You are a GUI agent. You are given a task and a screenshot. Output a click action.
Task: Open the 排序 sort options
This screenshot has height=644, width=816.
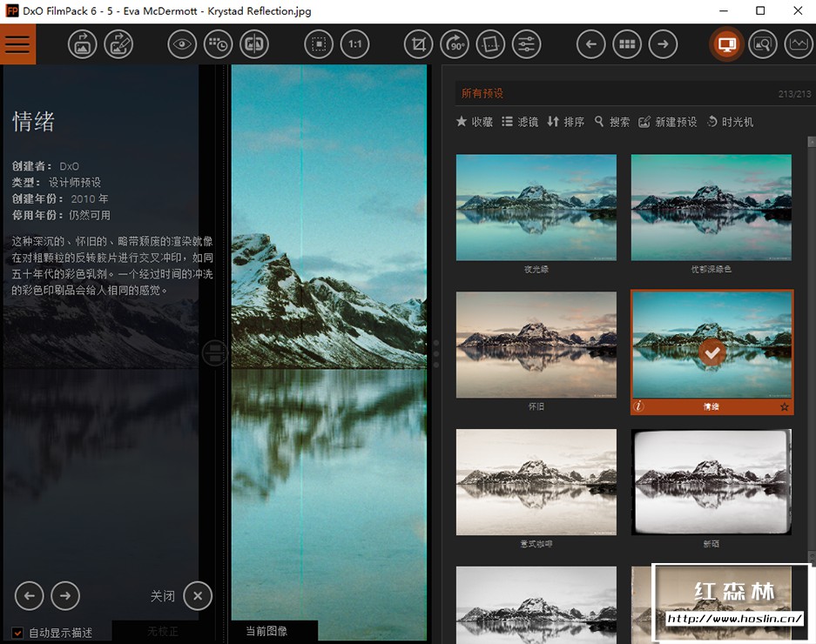(x=566, y=122)
